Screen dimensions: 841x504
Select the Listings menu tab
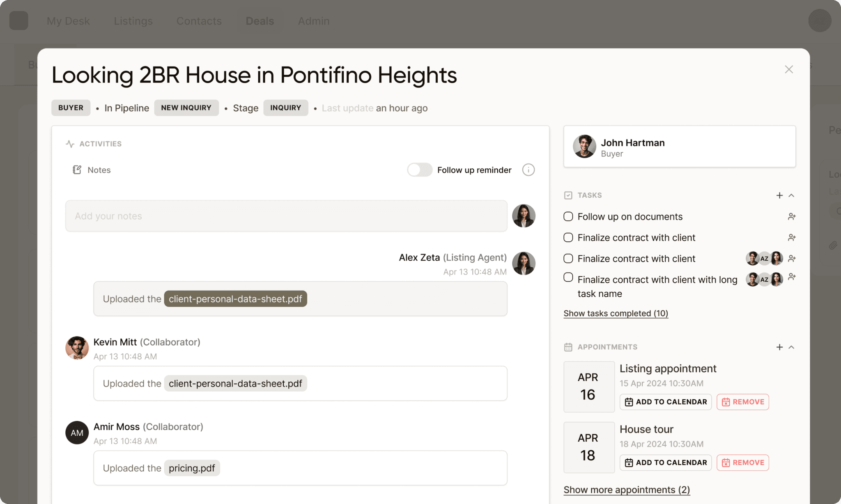coord(133,21)
